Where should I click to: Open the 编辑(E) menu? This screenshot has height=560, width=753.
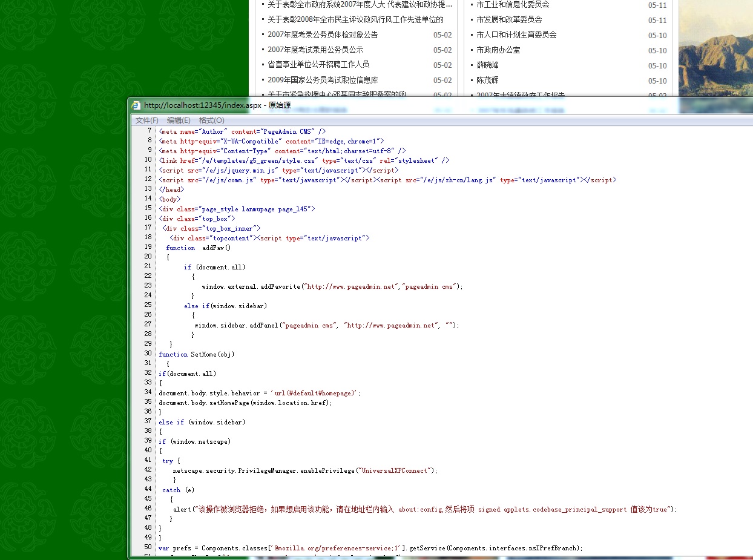coord(179,120)
